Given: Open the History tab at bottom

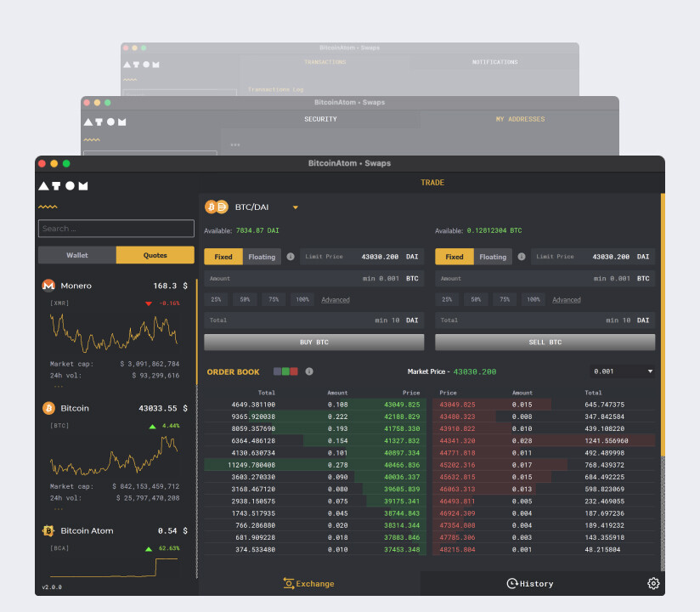Looking at the screenshot, I should tap(530, 583).
